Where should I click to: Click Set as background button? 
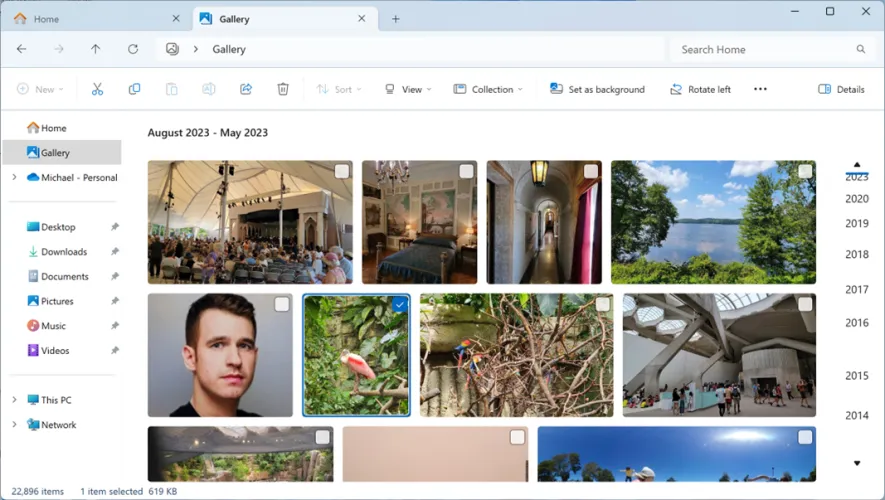point(597,89)
